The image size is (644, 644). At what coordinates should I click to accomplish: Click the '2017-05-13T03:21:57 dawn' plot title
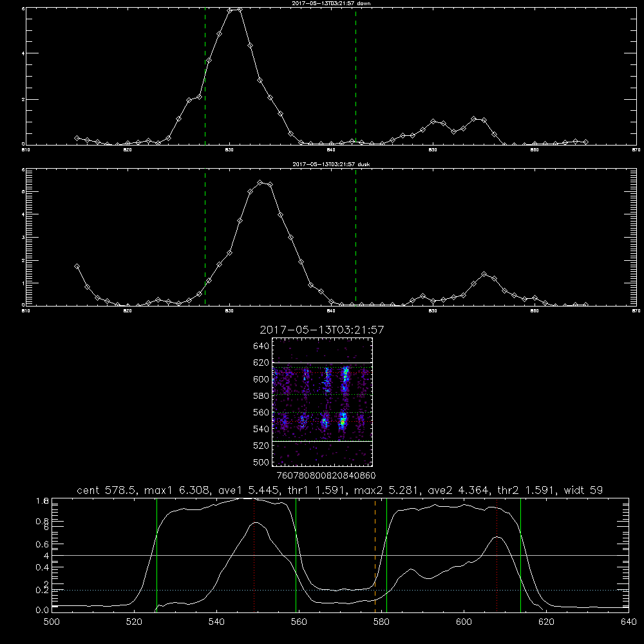click(x=331, y=3)
